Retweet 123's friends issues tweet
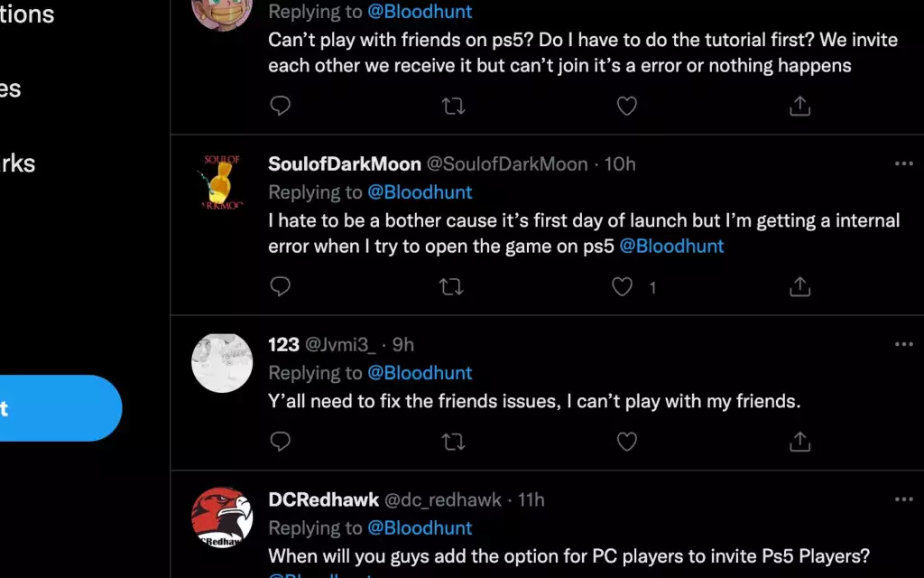The image size is (924, 578). (452, 442)
